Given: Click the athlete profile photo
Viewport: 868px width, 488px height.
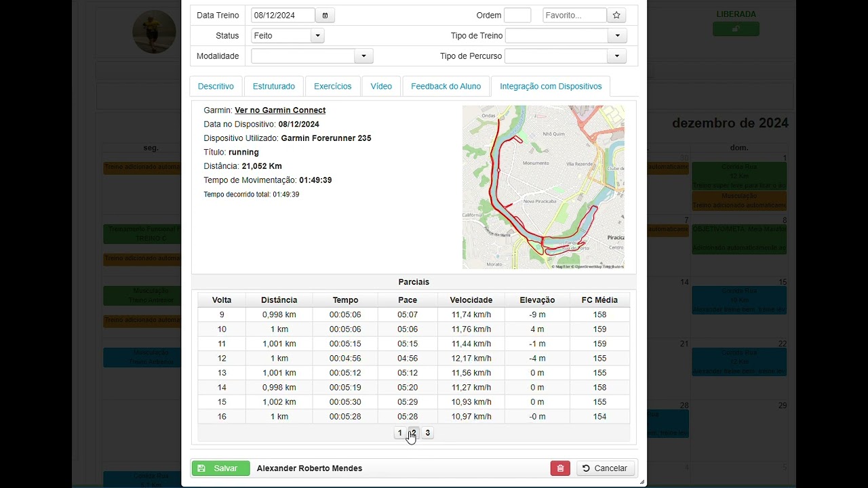Looking at the screenshot, I should 155,31.
